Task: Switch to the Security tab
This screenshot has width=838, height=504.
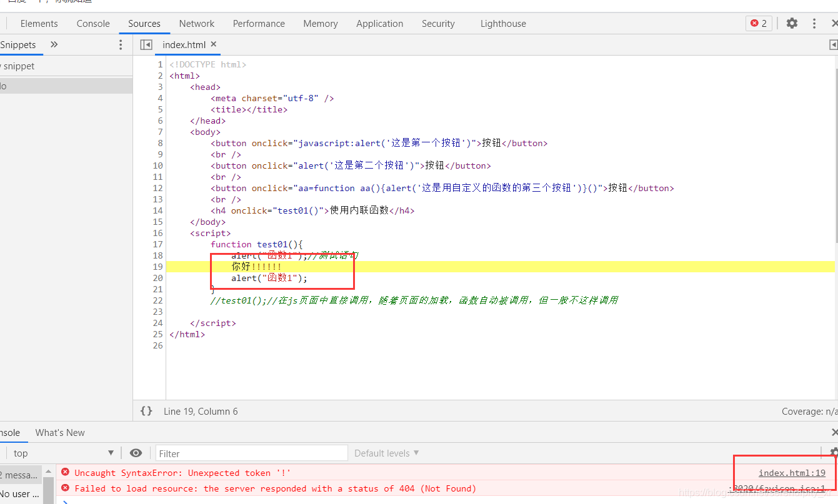Action: pos(438,24)
